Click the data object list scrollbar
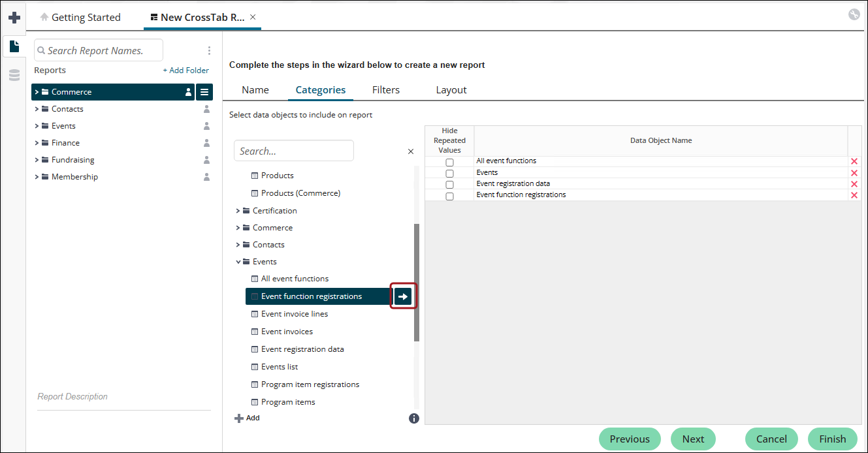This screenshot has height=453, width=868. click(417, 282)
